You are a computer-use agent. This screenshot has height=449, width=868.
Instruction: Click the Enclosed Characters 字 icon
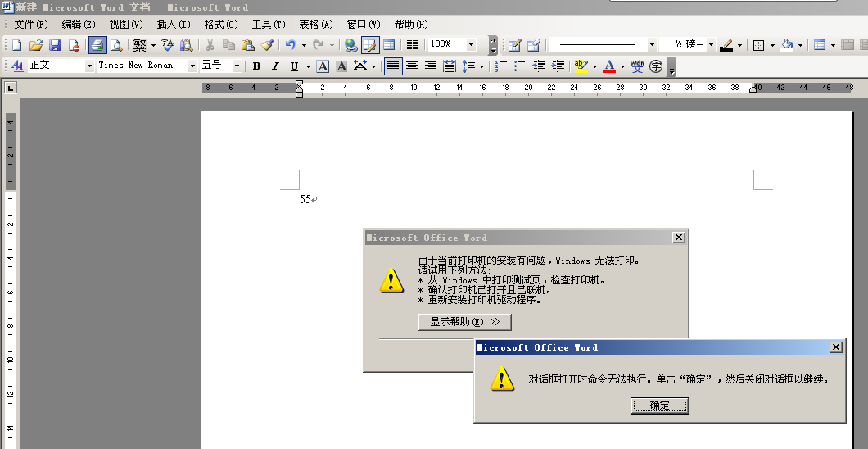(x=656, y=66)
